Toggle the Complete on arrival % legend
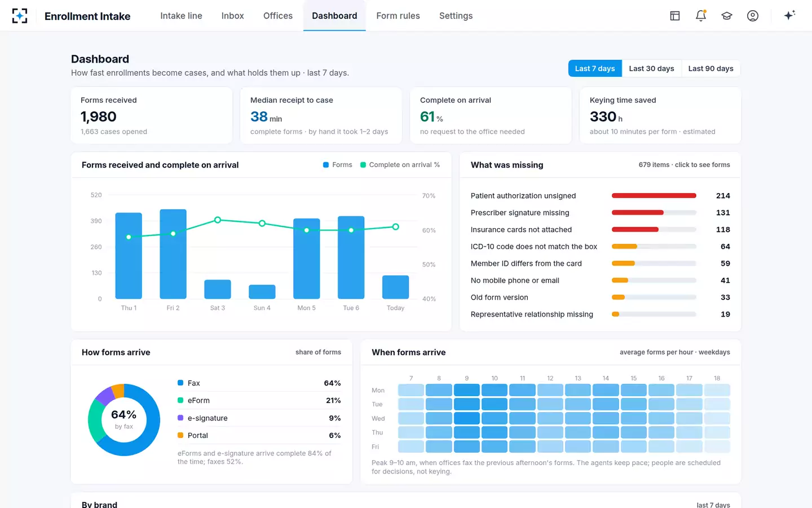812x508 pixels. pyautogui.click(x=400, y=165)
